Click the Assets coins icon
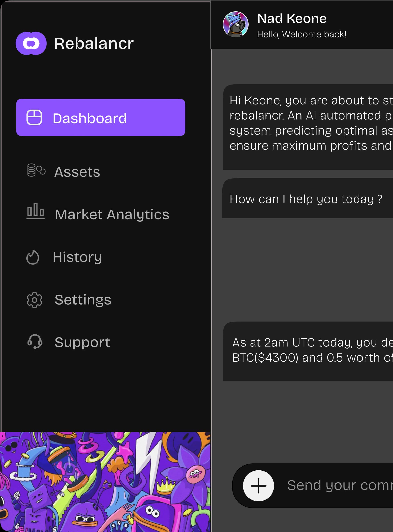This screenshot has height=532, width=393. [x=36, y=170]
